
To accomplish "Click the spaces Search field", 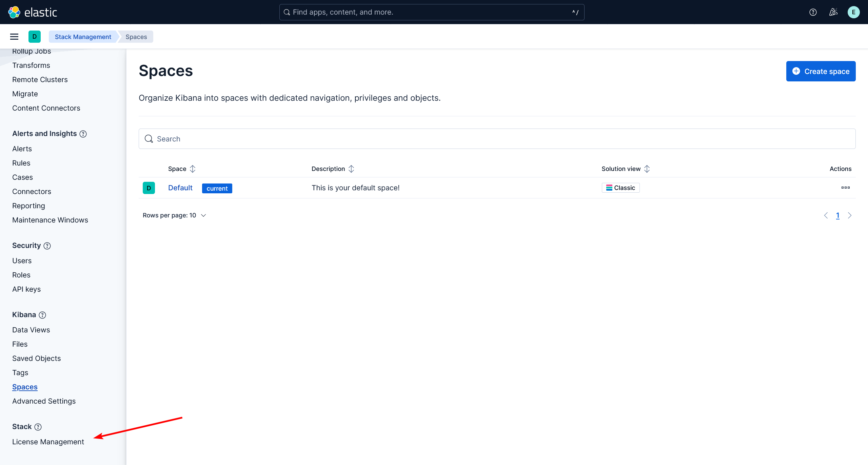I will coord(497,139).
